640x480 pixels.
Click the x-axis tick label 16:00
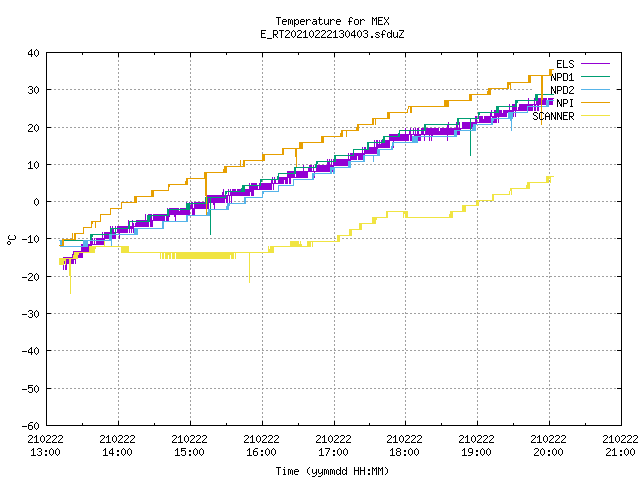pos(261,452)
